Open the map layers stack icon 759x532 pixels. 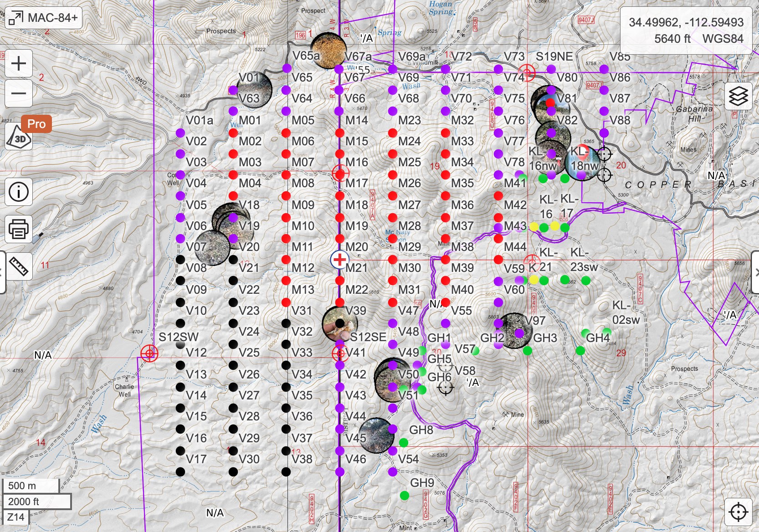(x=738, y=96)
